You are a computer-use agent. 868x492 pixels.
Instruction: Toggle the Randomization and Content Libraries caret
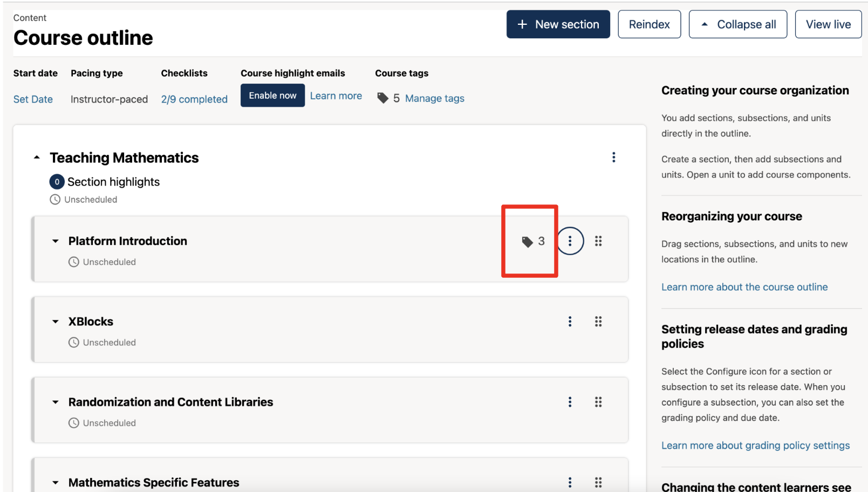[55, 402]
